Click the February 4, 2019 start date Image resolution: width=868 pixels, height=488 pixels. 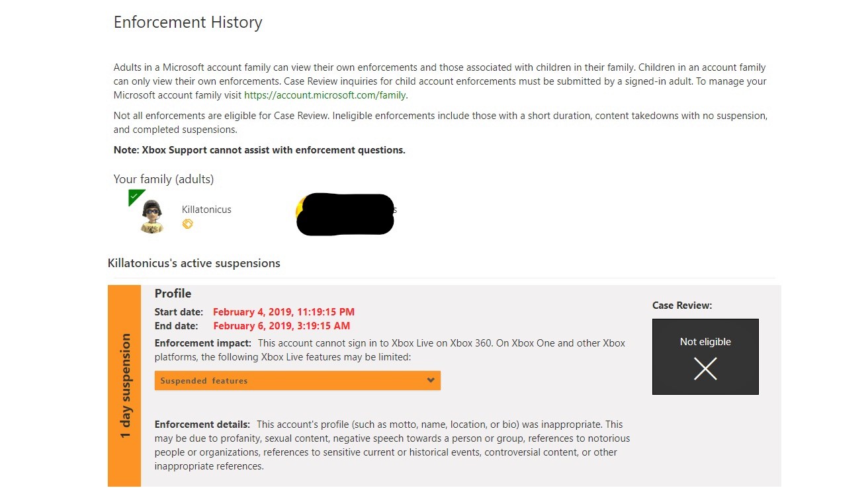pos(284,312)
